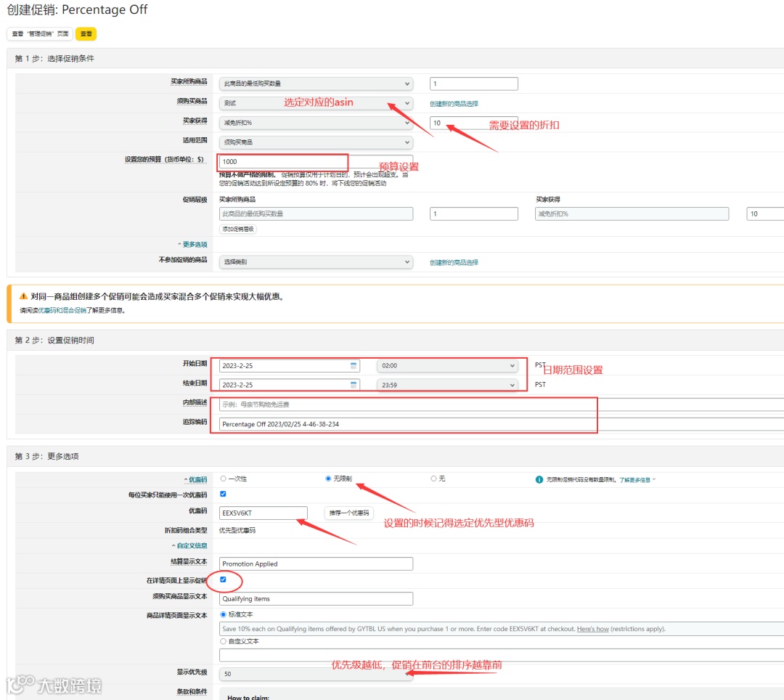Toggle 每位买家只能使用一次优惠码 checkbox

223,494
